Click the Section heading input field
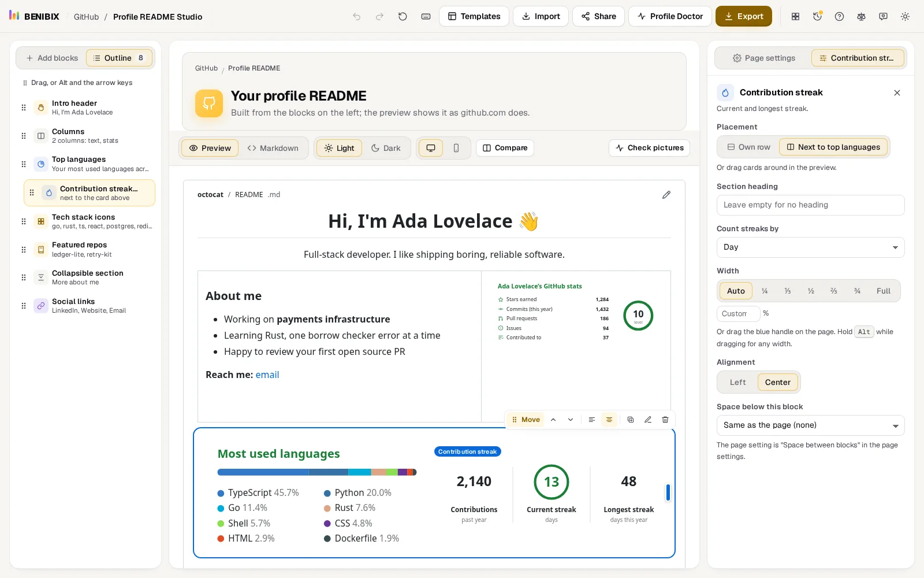 [x=810, y=205]
